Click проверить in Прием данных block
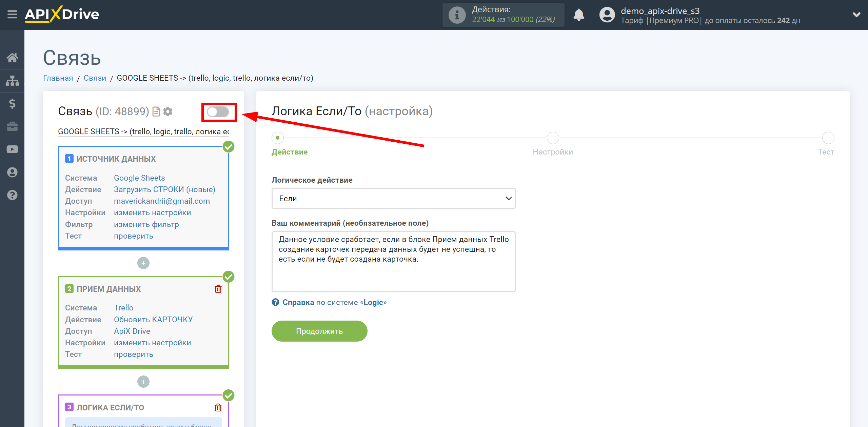Image resolution: width=868 pixels, height=427 pixels. (x=133, y=354)
